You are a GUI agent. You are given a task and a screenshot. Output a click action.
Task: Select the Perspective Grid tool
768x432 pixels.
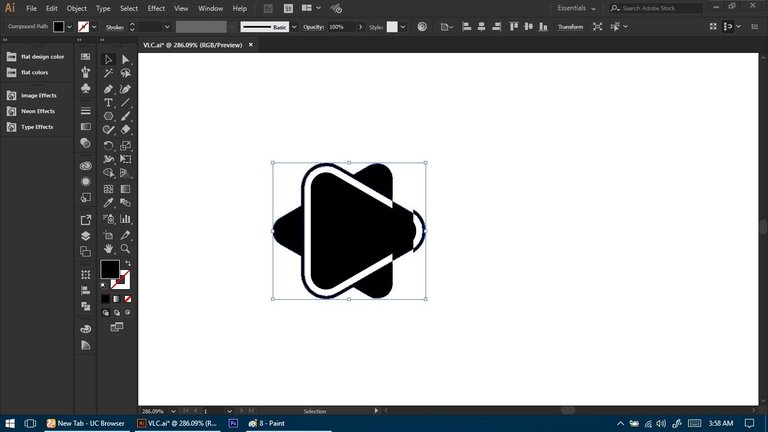[x=125, y=173]
